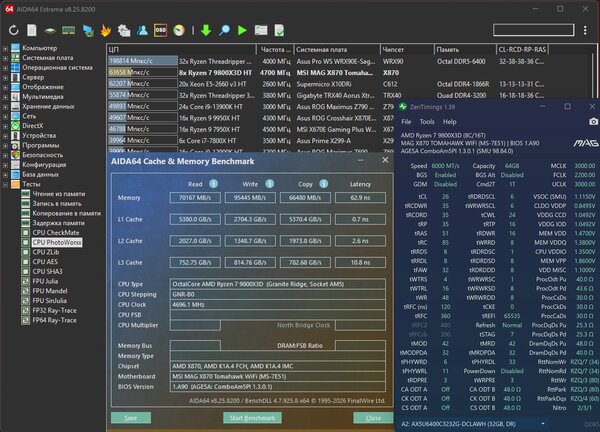The width and height of the screenshot is (600, 432).
Task: Click the 63658 Мпкс/с result bar
Action: [143, 72]
